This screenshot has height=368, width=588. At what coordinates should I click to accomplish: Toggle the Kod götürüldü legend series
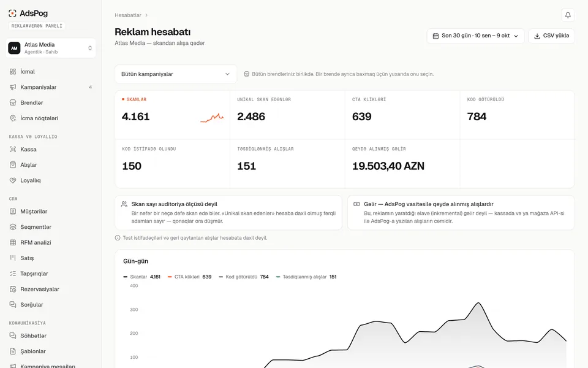244,277
